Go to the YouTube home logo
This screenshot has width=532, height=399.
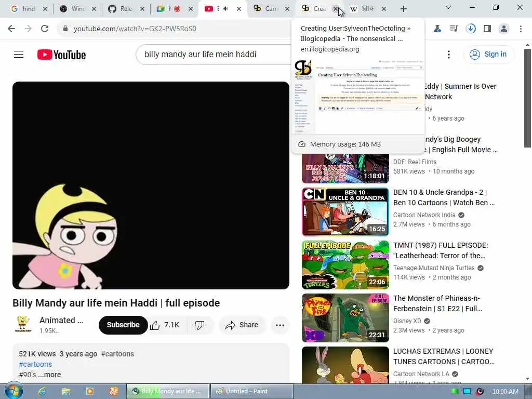click(61, 55)
